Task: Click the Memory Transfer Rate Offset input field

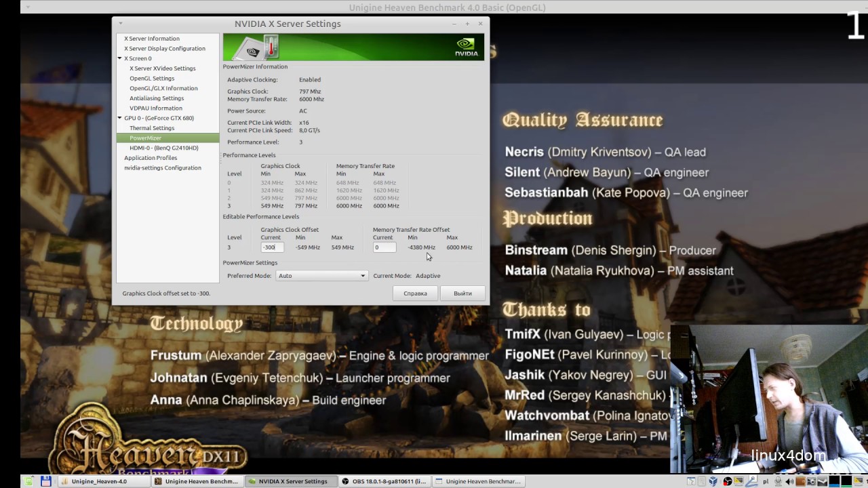Action: pos(384,247)
